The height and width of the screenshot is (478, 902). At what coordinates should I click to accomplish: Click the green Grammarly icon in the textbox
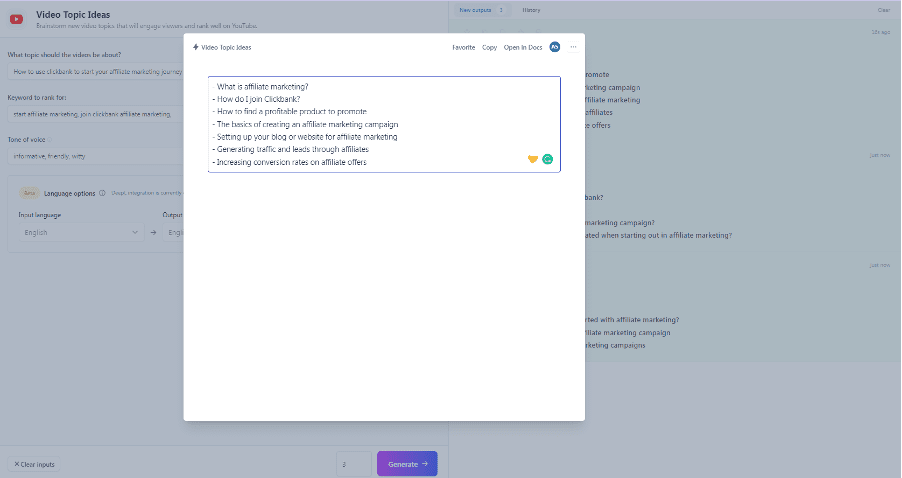coord(548,159)
